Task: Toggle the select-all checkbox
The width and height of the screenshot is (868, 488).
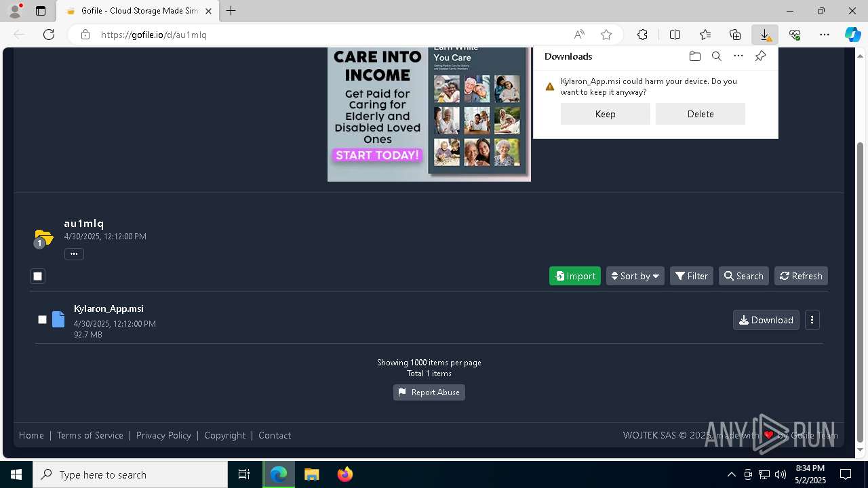Action: [x=38, y=276]
